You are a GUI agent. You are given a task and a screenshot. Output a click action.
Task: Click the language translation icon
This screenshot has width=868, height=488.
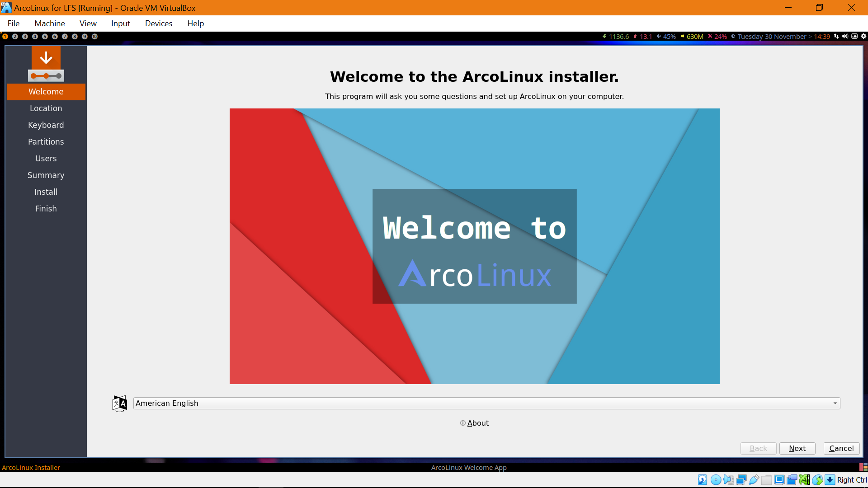click(x=120, y=403)
